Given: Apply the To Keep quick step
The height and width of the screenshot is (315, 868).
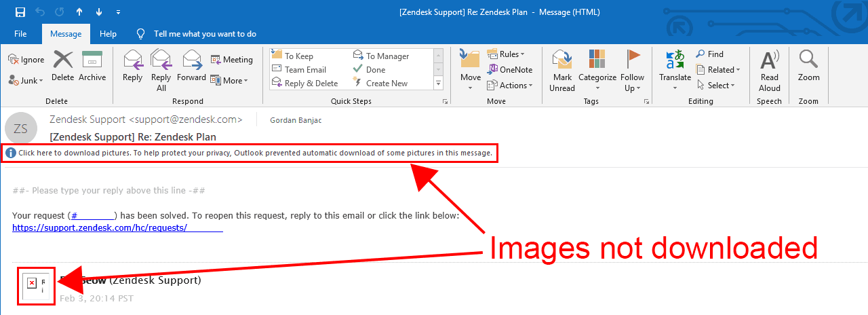Looking at the screenshot, I should 292,56.
